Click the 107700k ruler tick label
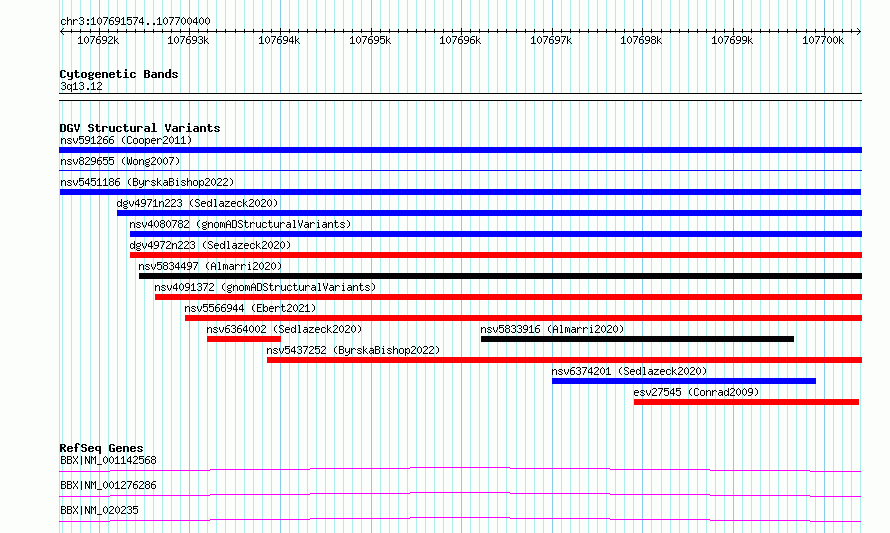 click(823, 40)
